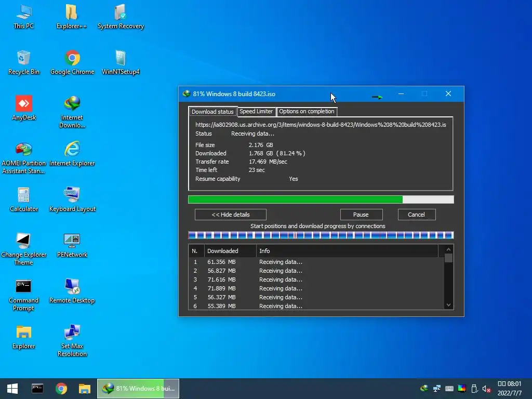This screenshot has width=532, height=399.
Task: Open Keyboard Layout desktop icon
Action: pyautogui.click(x=72, y=200)
